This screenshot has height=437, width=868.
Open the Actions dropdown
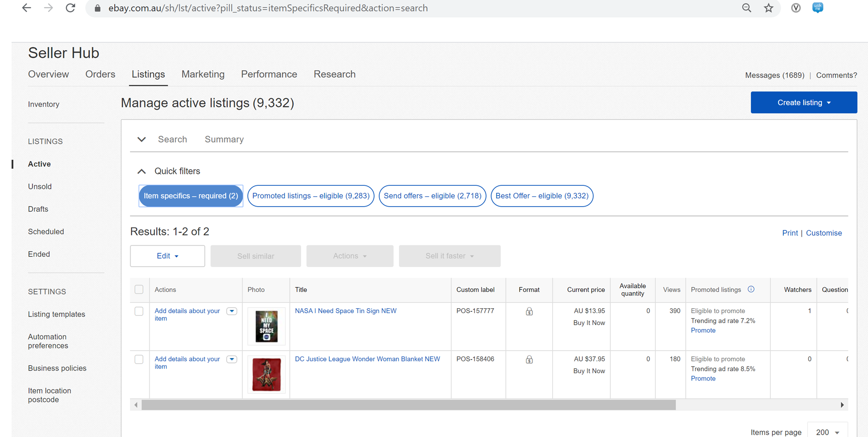click(x=350, y=256)
